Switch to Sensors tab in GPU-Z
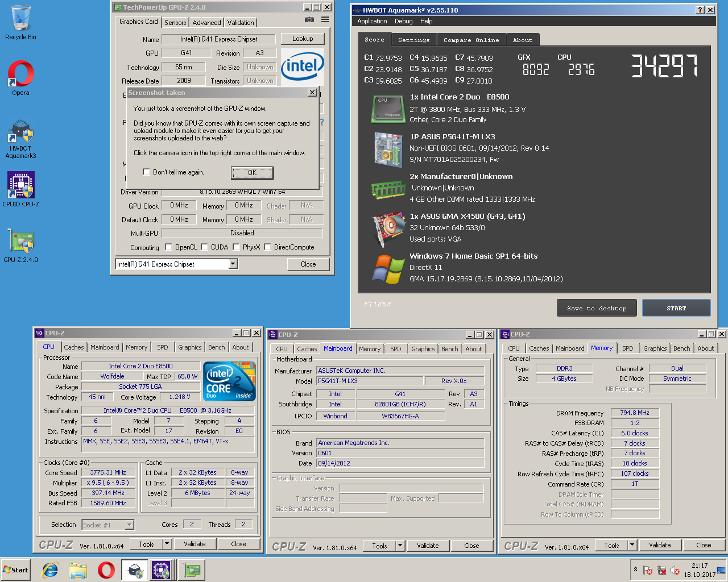Viewport: 728px width, 582px height. (x=175, y=23)
